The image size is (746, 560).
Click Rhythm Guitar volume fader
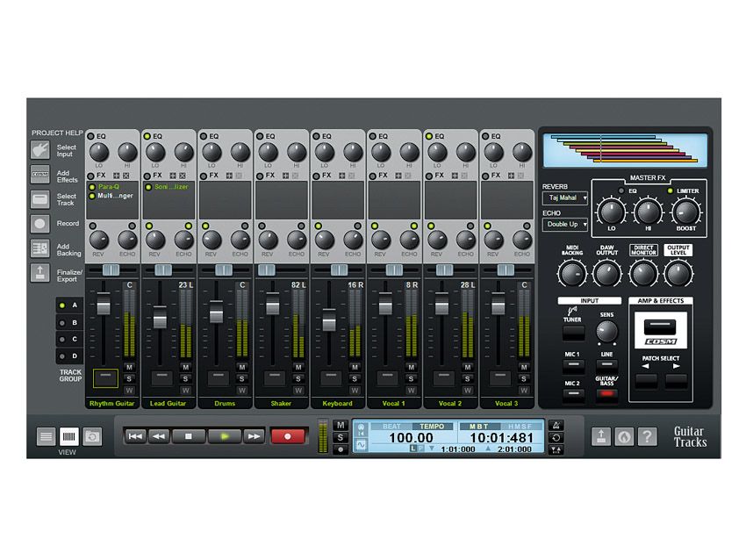(104, 305)
